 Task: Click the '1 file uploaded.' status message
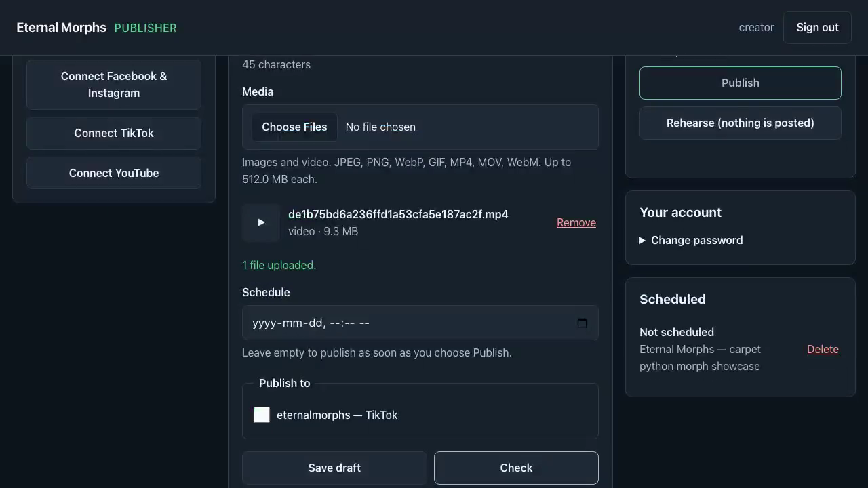[279, 265]
